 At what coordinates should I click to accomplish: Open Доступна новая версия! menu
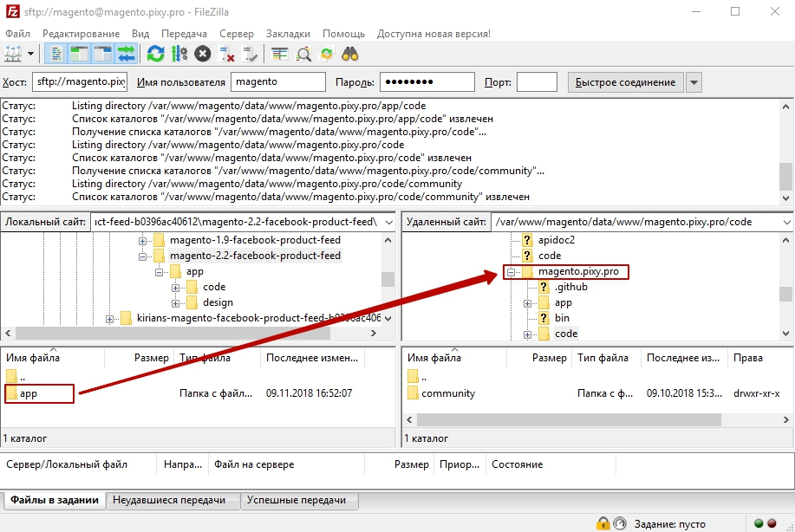pyautogui.click(x=433, y=34)
